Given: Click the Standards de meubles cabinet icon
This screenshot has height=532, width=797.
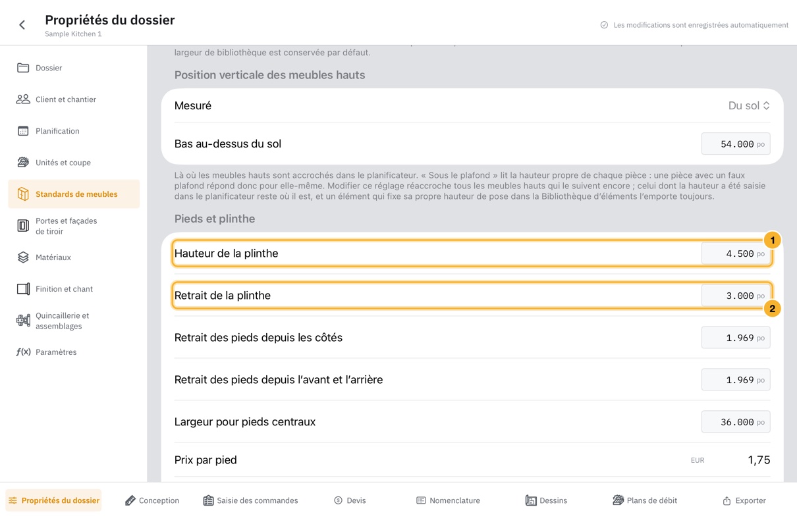Looking at the screenshot, I should (23, 194).
